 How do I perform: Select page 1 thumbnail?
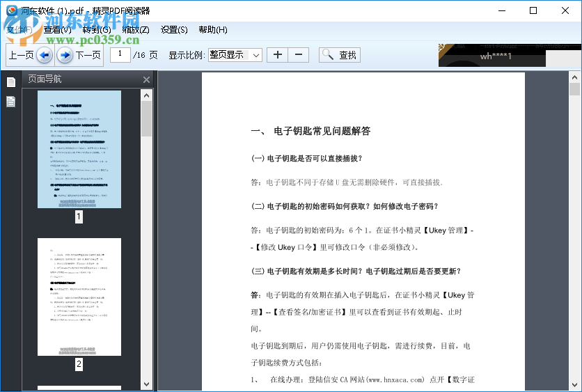tap(79, 149)
